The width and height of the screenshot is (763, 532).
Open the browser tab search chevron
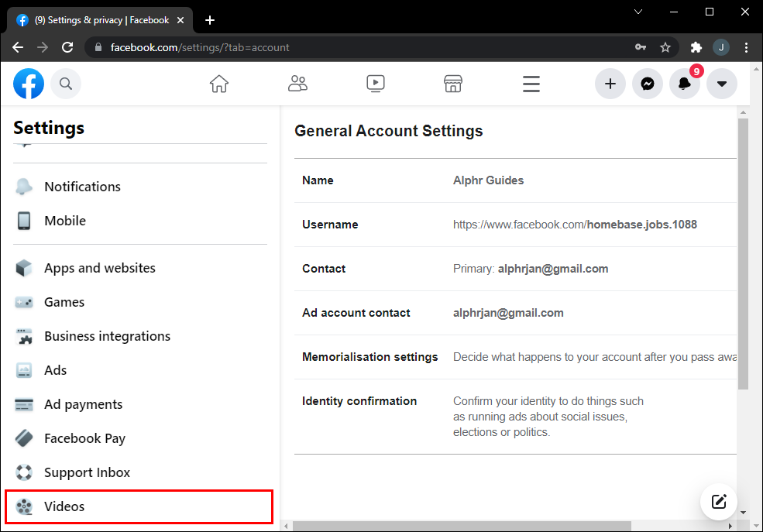pos(638,12)
